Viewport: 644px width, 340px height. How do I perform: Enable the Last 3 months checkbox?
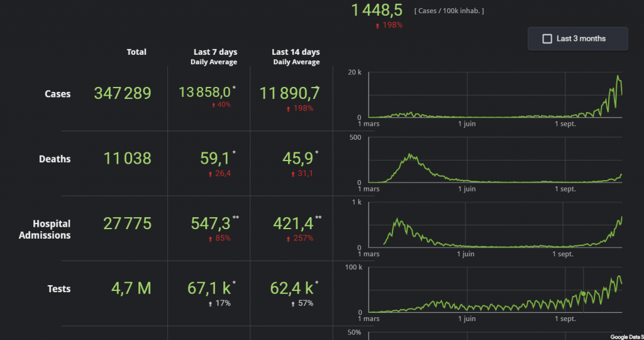coord(547,39)
